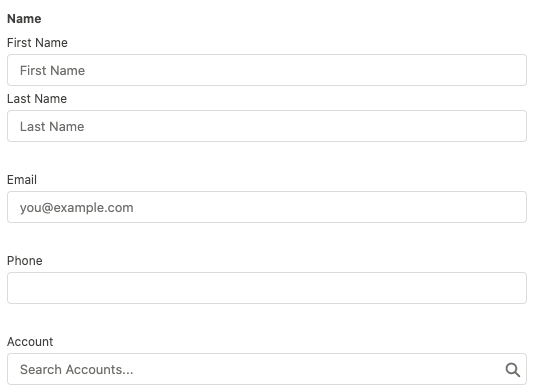Activate the text box under Email
The image size is (534, 392).
[267, 207]
